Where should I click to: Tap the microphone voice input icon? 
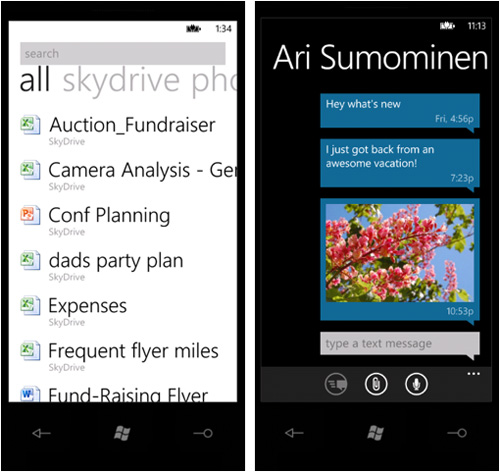click(x=416, y=384)
